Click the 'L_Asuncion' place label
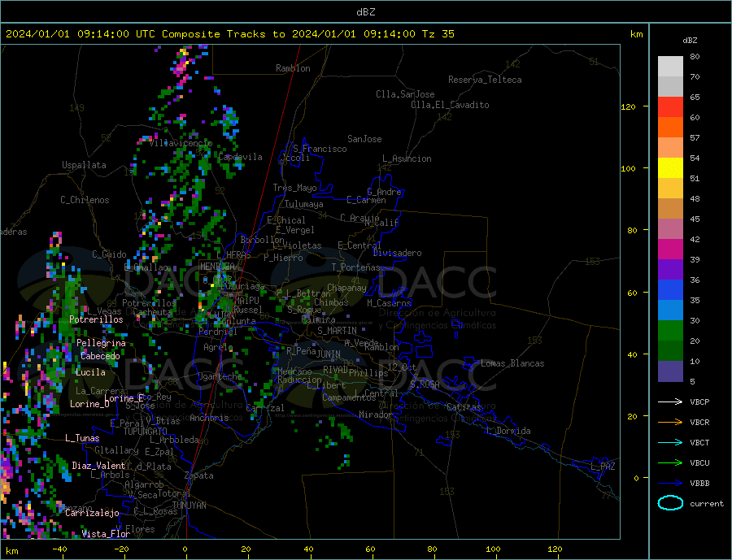 [407, 158]
